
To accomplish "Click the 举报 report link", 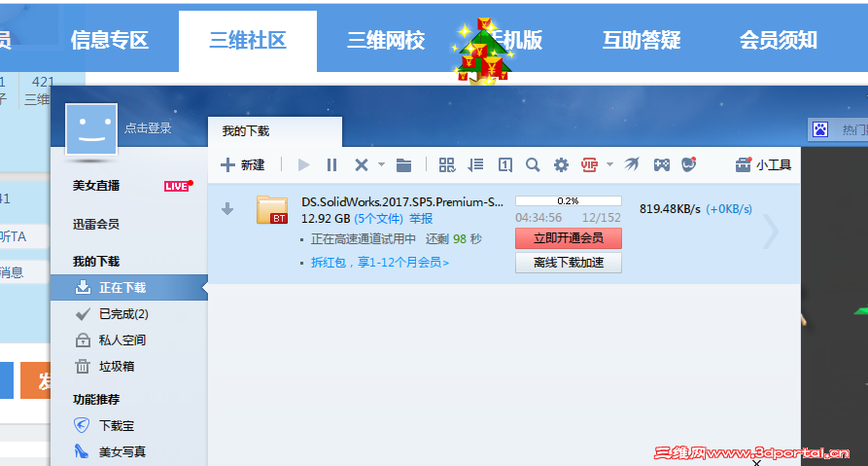I will pos(421,219).
